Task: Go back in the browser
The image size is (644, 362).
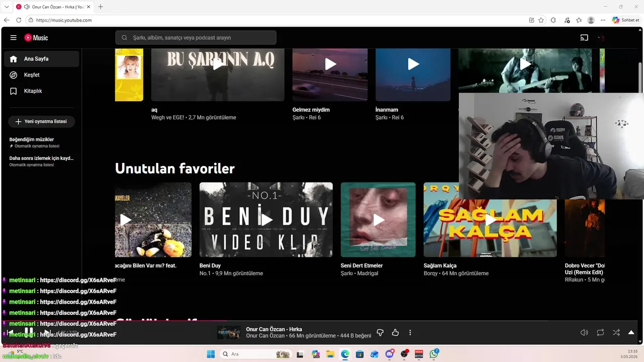Action: coord(7,20)
